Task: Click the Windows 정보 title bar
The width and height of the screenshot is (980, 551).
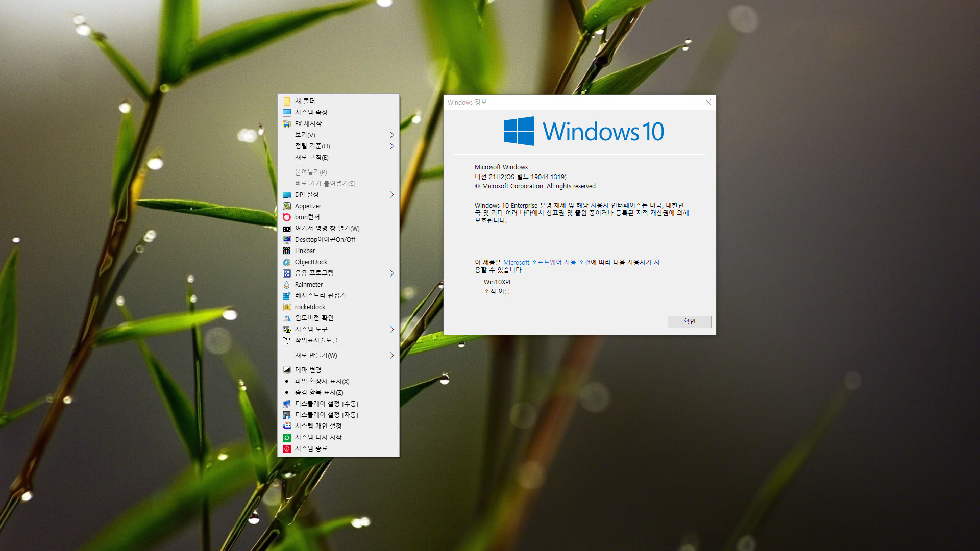Action: click(x=572, y=102)
